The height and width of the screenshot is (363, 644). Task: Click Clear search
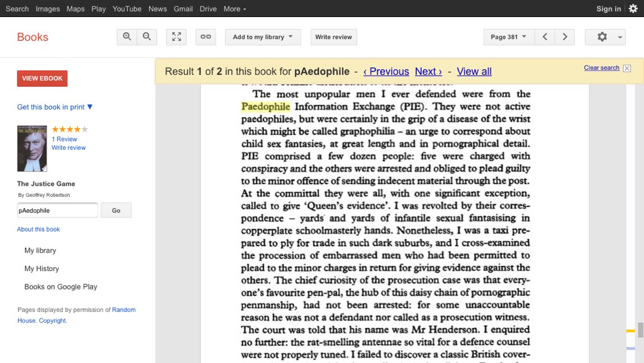coord(601,68)
